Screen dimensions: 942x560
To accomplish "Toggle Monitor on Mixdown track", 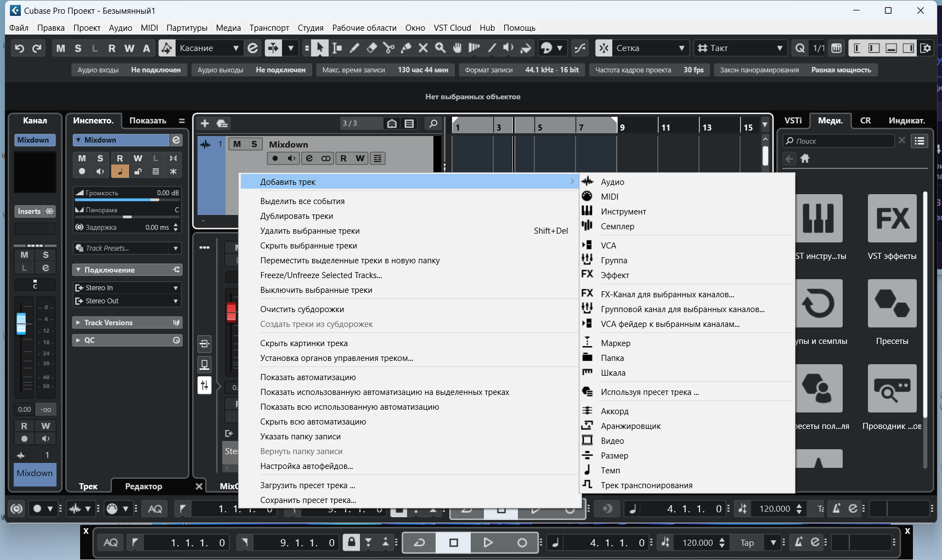I will coord(291,159).
